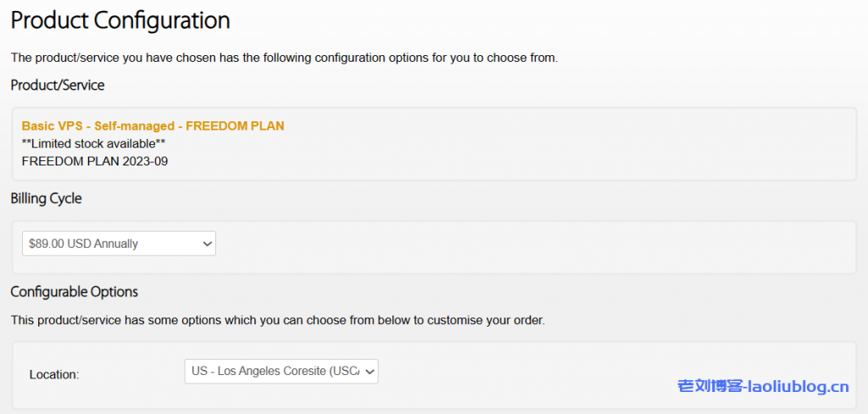This screenshot has height=414, width=868.
Task: Click the Billing Cycle section heading
Action: point(46,199)
